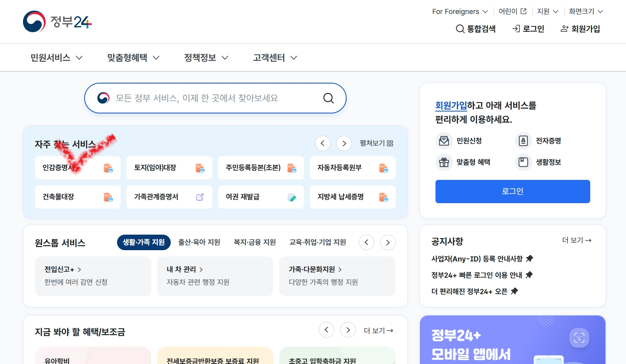Viewport: 626px width, 364px height.
Task: Open 어린이 external site link
Action: (x=512, y=11)
